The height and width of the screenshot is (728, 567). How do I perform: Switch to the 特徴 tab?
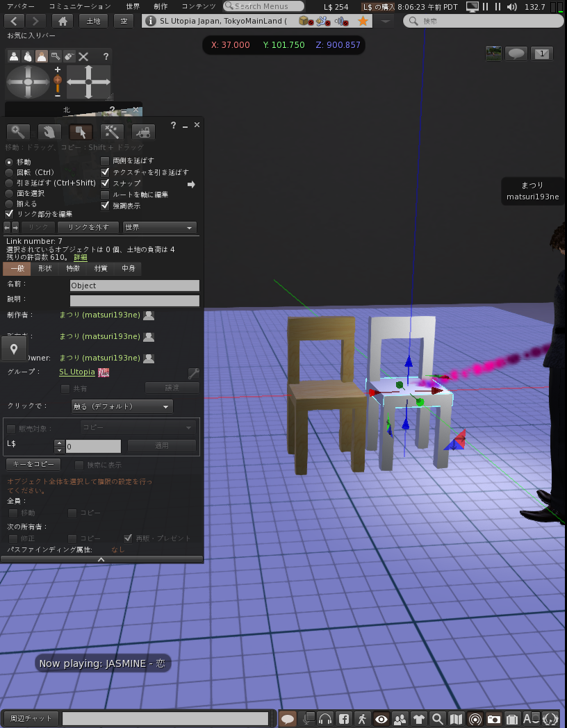pos(73,268)
